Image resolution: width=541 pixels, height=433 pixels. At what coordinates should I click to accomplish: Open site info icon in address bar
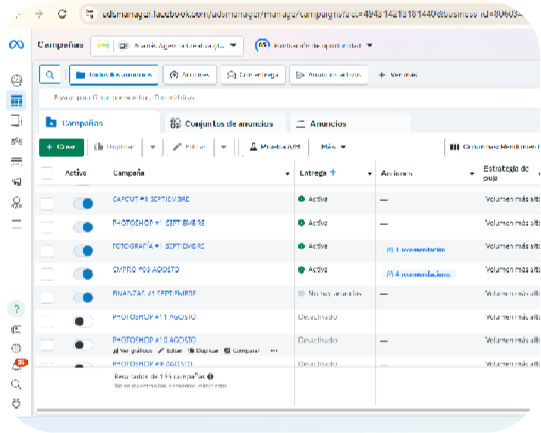pyautogui.click(x=90, y=14)
